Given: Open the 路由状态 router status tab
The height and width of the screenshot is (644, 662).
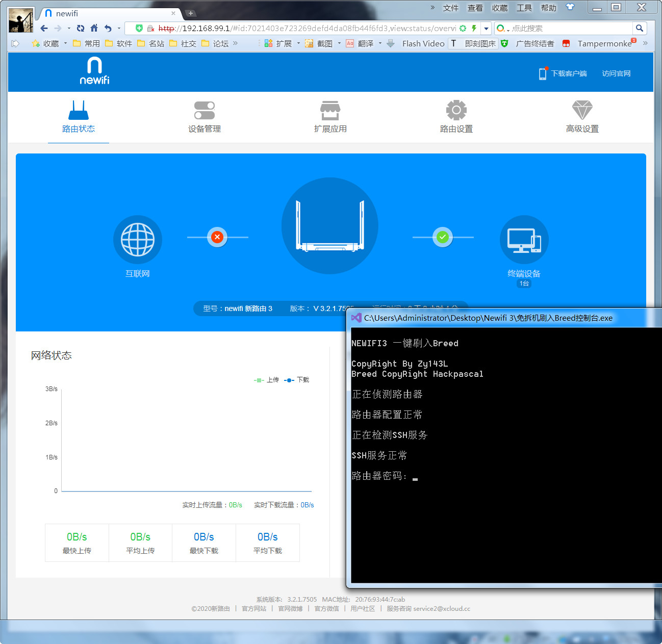Looking at the screenshot, I should tap(79, 117).
